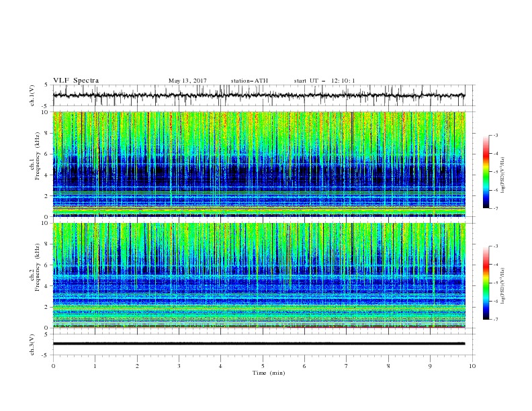Viewport: 532px width, 411px height.
Task: Click the "ch.3(V)" axis label
Action: (32, 345)
